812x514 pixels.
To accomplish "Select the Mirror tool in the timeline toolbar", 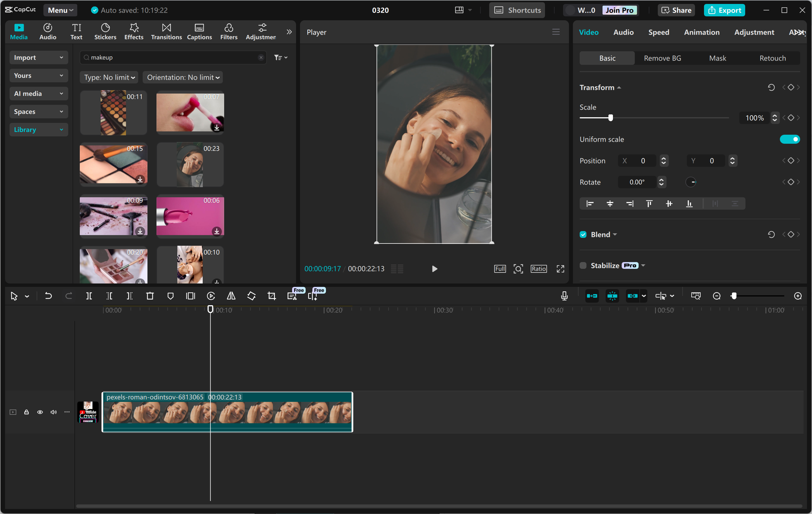I will point(231,296).
